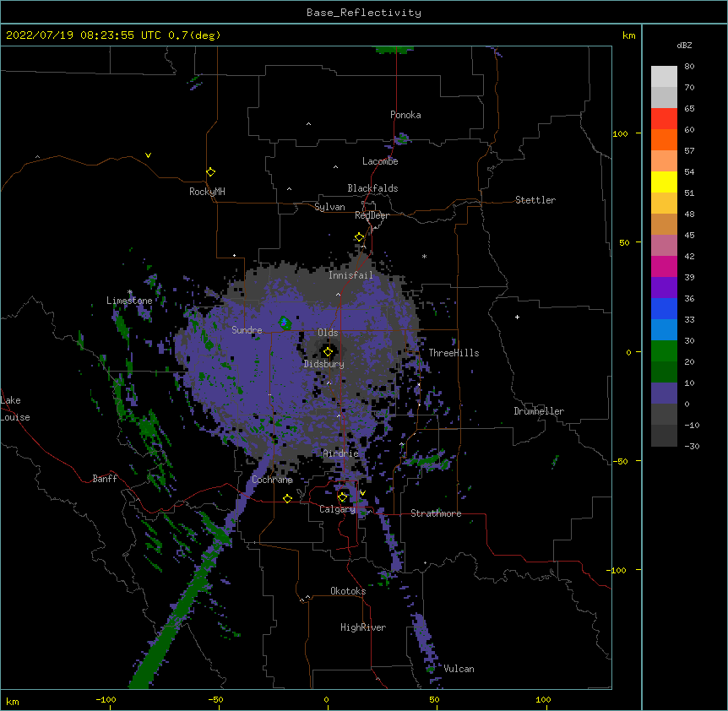Select the orange 57-60 dBZ legend band
The image size is (728, 711).
click(x=664, y=139)
